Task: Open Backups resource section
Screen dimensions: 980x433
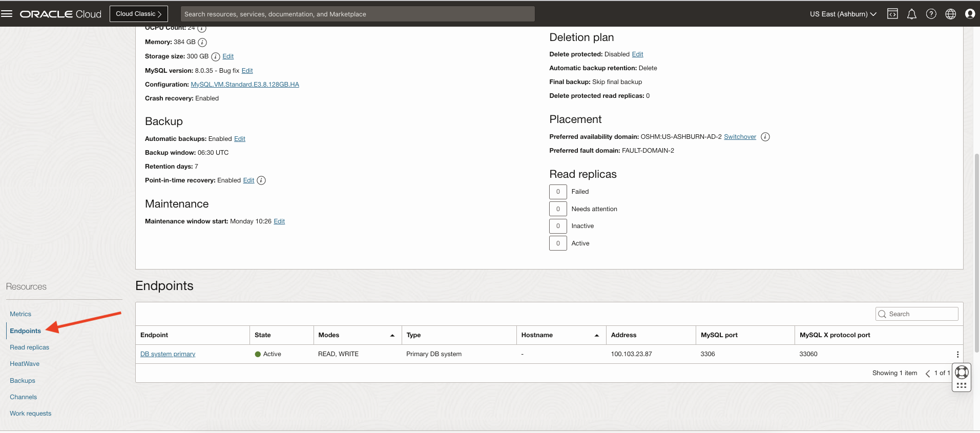Action: [x=23, y=381]
